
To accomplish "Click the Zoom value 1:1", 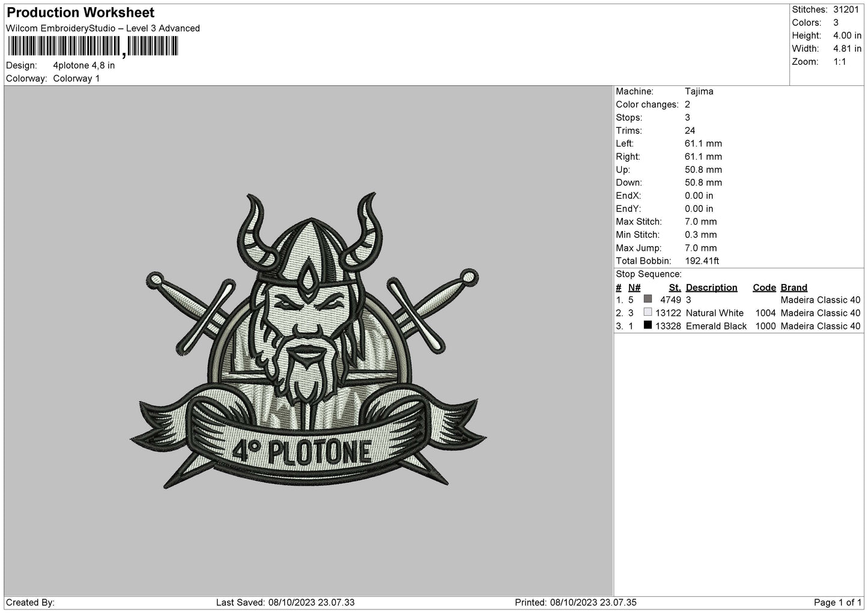I will click(840, 62).
